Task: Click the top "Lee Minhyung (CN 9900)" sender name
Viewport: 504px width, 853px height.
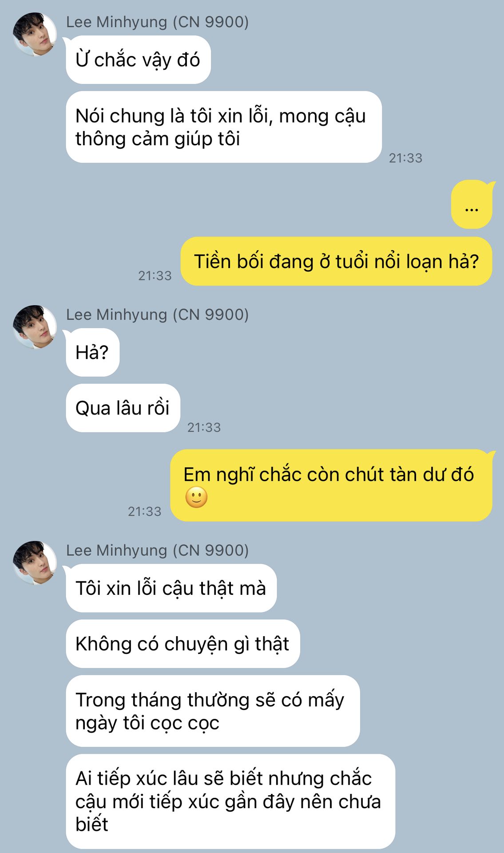Action: 157,22
